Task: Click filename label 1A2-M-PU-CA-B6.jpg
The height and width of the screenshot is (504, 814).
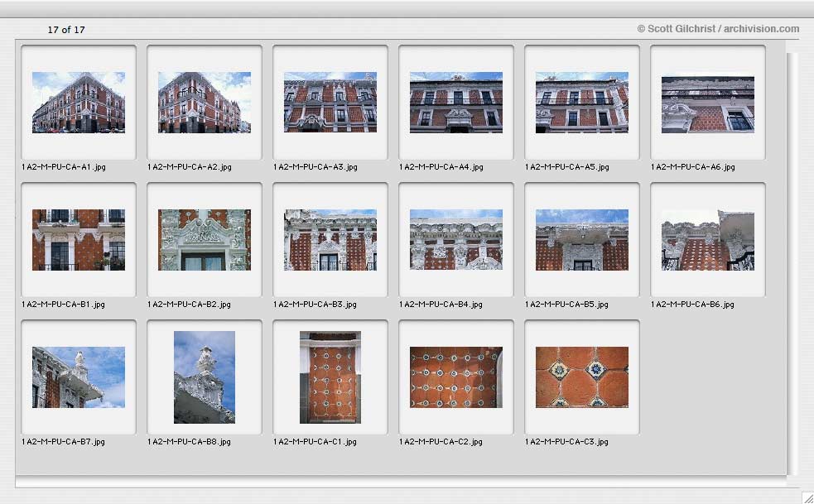Action: point(693,305)
